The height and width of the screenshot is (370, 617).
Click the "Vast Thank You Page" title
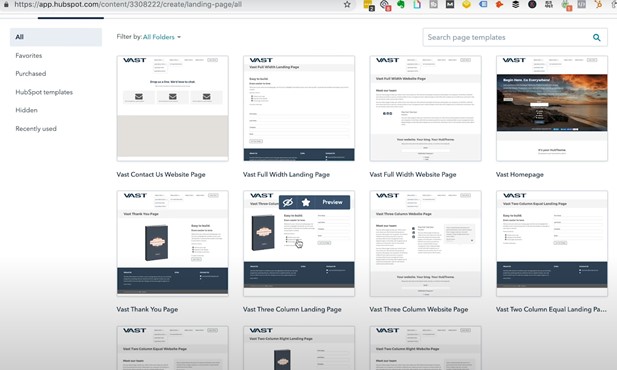click(147, 309)
